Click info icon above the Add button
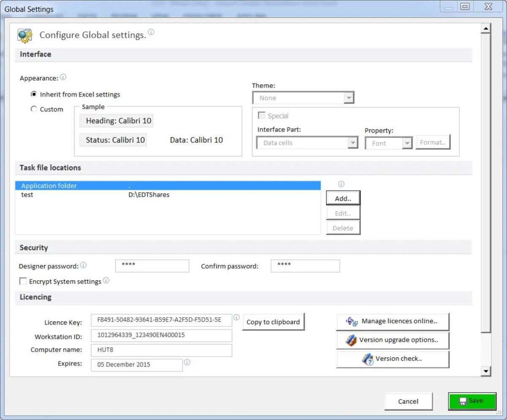Image resolution: width=507 pixels, height=420 pixels. pyautogui.click(x=341, y=184)
